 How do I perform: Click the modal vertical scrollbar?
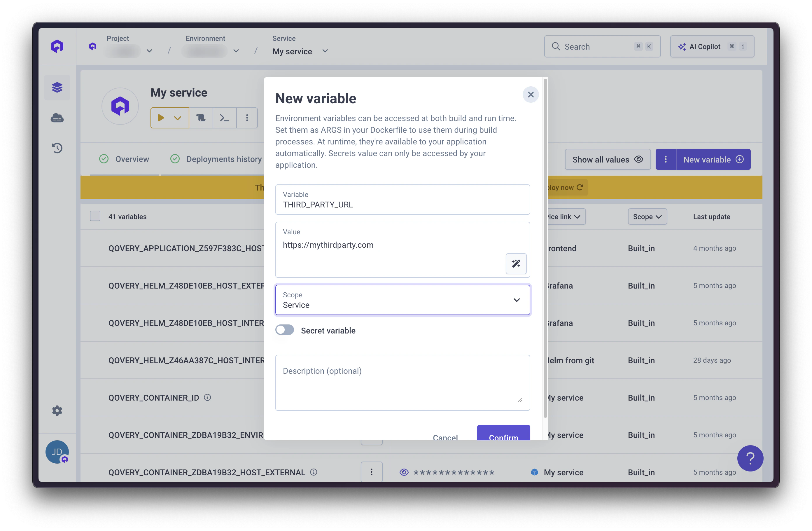coord(545,248)
